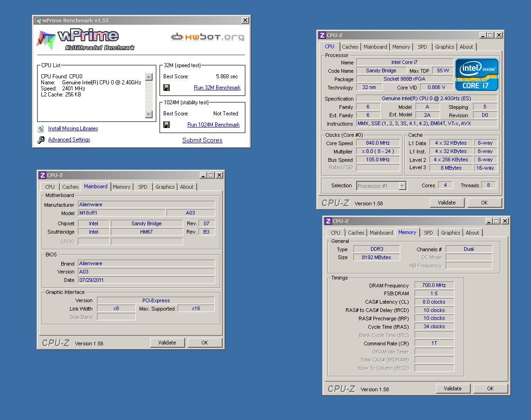This screenshot has width=531, height=420.
Task: Click the save icon for 1024M score
Action: coord(166,125)
